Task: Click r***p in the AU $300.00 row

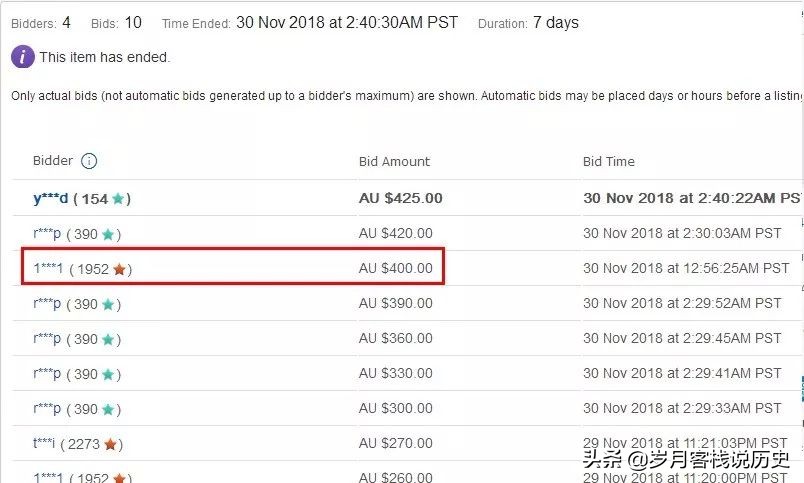Action: tap(47, 409)
